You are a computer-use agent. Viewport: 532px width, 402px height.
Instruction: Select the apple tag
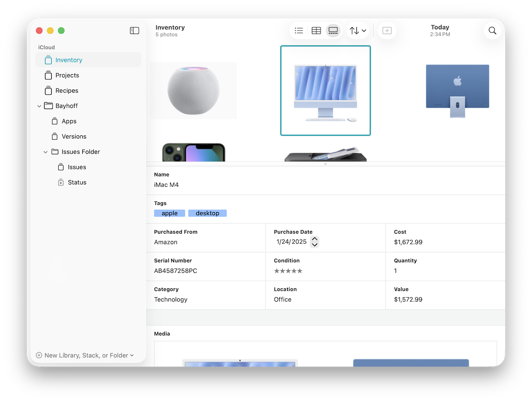[x=169, y=213]
